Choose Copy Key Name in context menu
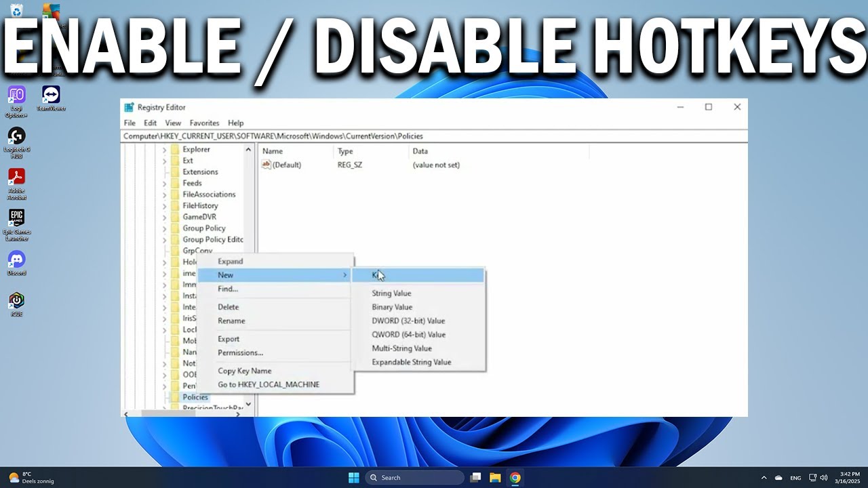Viewport: 868px width, 488px height. 275,371
